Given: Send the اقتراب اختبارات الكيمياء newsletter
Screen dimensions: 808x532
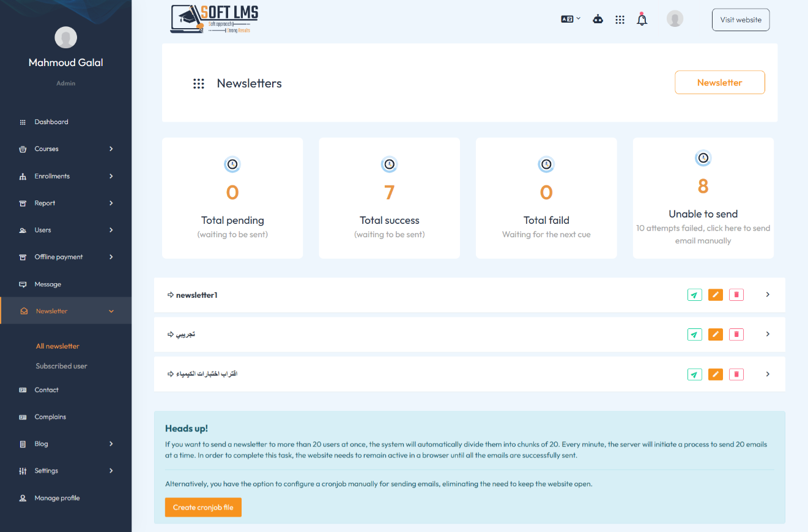Looking at the screenshot, I should (x=694, y=374).
